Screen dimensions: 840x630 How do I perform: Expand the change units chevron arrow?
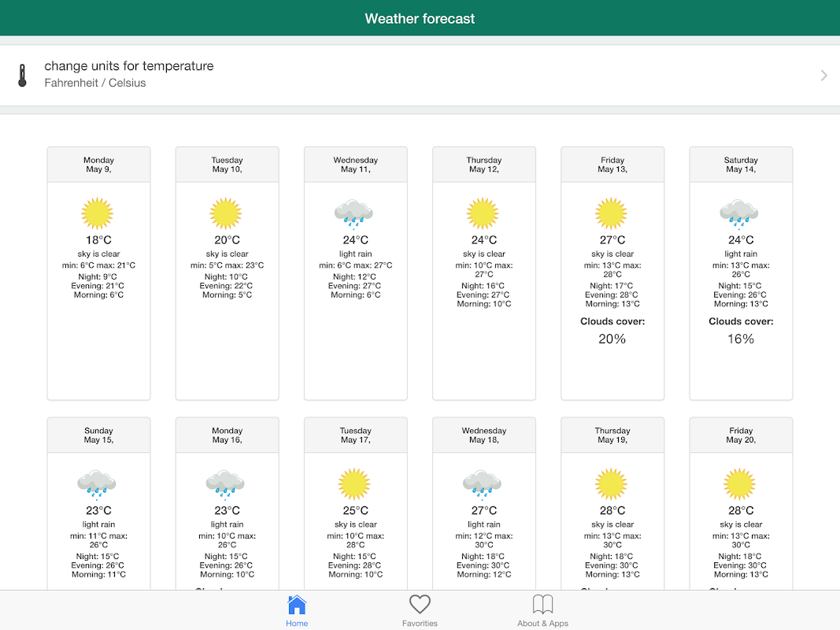coord(823,76)
